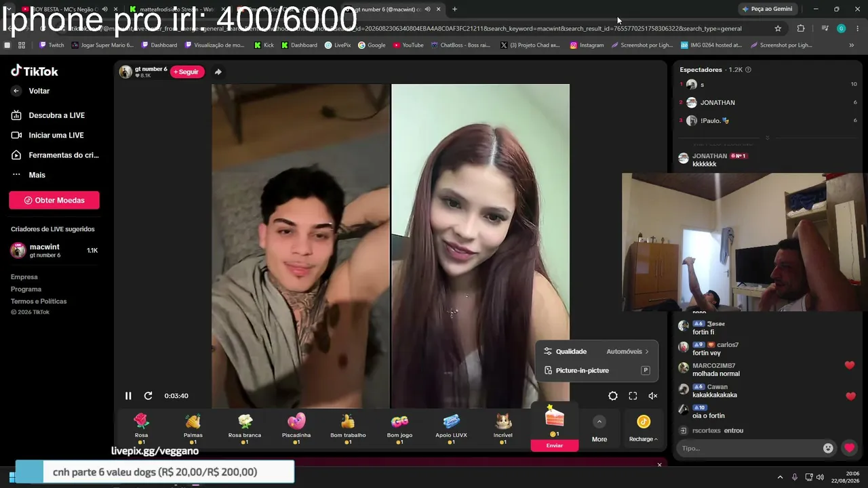Select the Piscadinha gift
868x488 pixels.
coord(296,428)
